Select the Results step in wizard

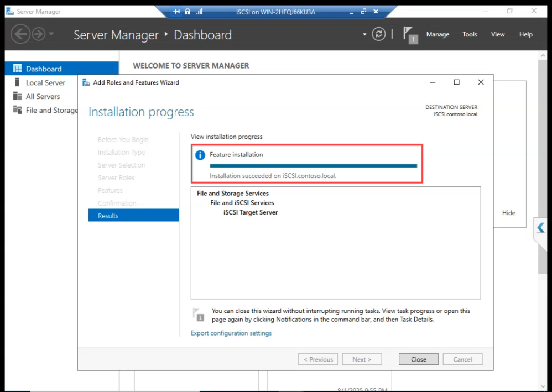tap(133, 216)
